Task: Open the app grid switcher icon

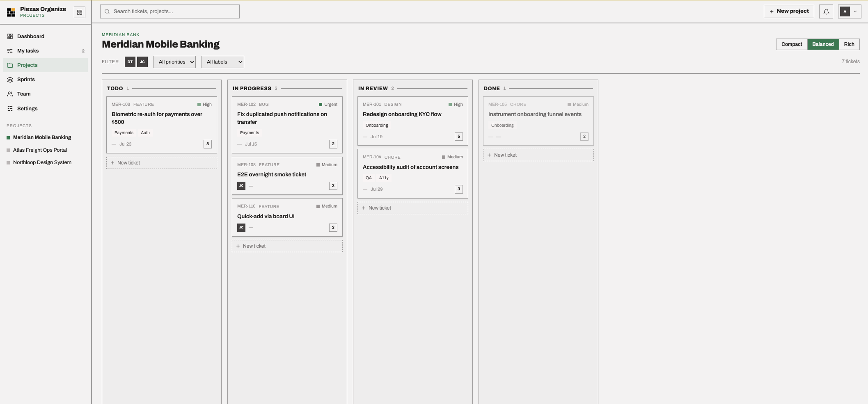Action: tap(80, 12)
